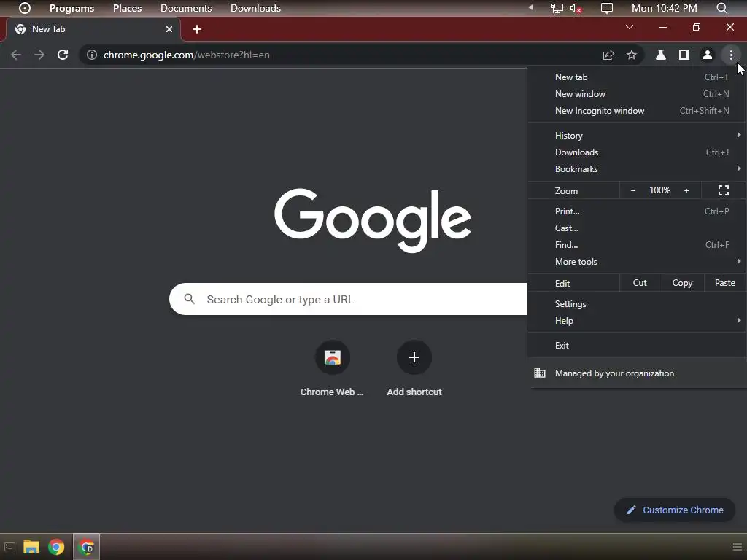Open a New Incognito window
The image size is (747, 560).
(x=637, y=111)
